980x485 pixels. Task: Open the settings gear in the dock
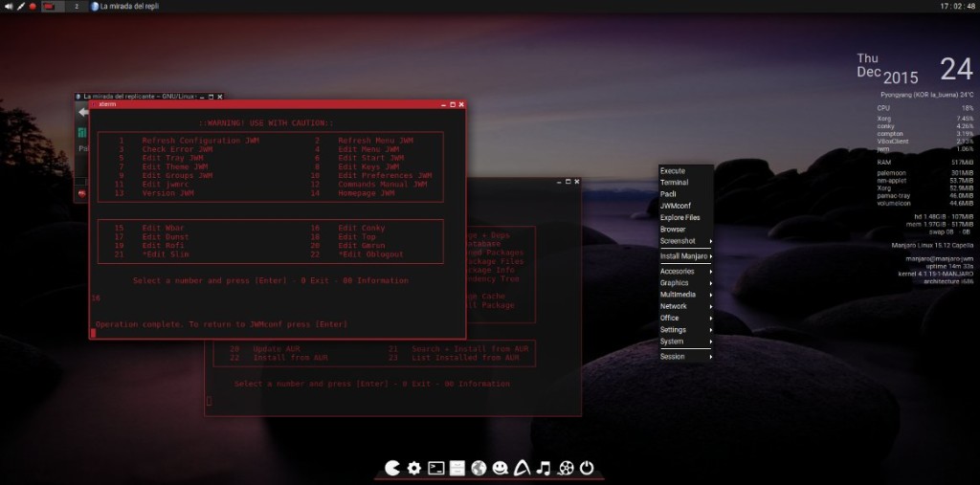(413, 468)
